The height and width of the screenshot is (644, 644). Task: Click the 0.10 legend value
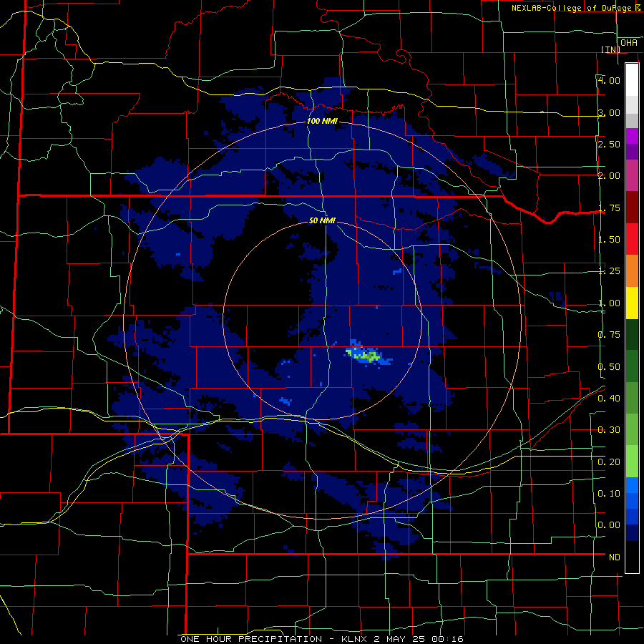[609, 494]
